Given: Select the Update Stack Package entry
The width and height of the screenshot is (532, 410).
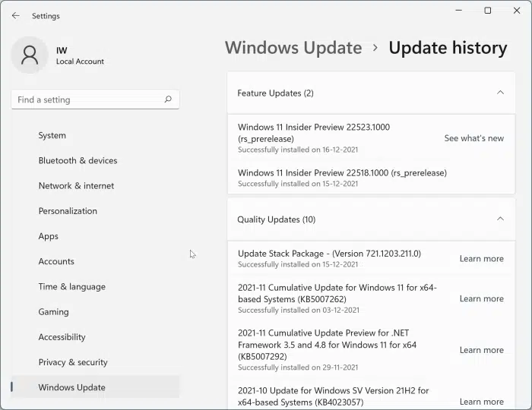Looking at the screenshot, I should coord(371,259).
